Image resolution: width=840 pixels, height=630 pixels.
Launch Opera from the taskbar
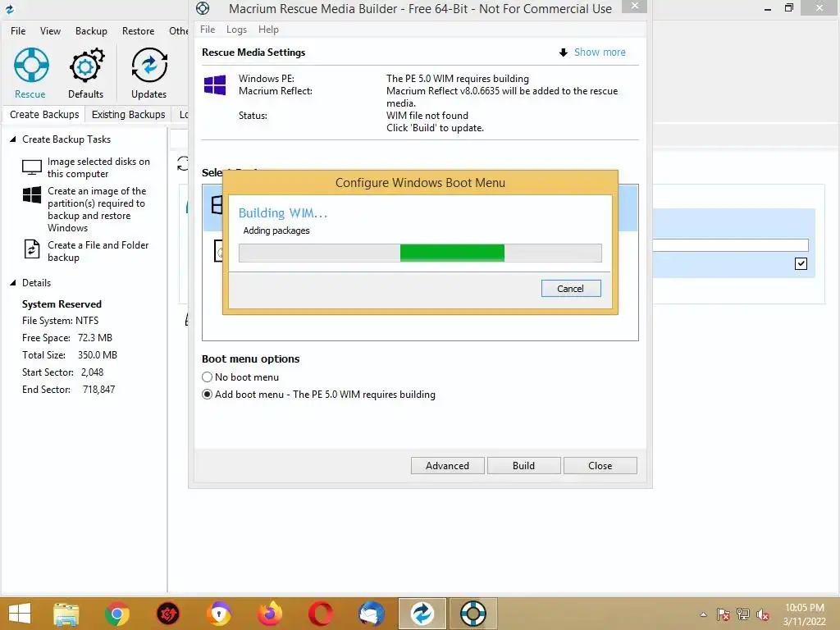click(321, 614)
